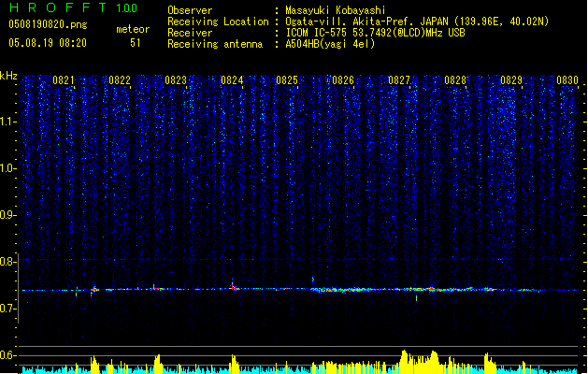Click the meteor count value 51
Image resolution: width=588 pixels, height=374 pixels.
pos(136,43)
